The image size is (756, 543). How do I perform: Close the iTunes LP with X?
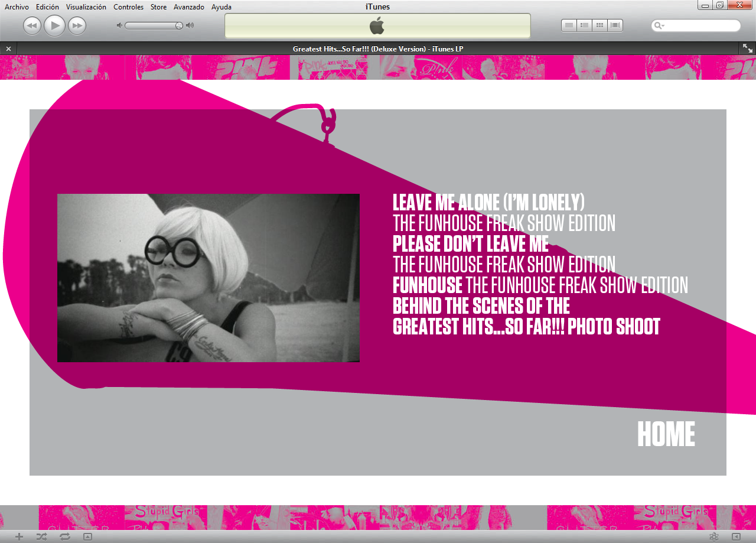click(8, 48)
